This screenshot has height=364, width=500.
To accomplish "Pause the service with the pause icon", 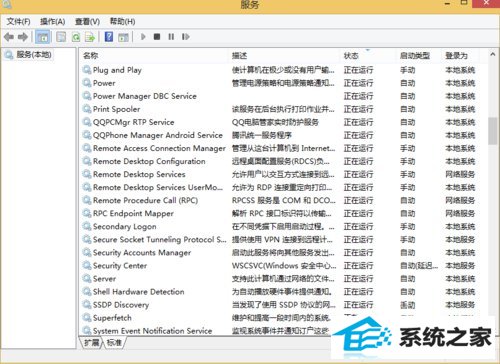I will click(x=171, y=37).
